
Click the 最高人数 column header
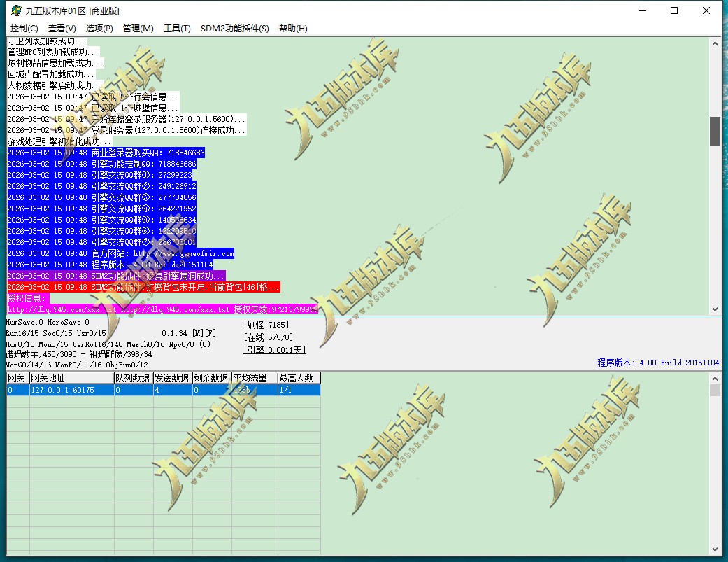tap(299, 378)
